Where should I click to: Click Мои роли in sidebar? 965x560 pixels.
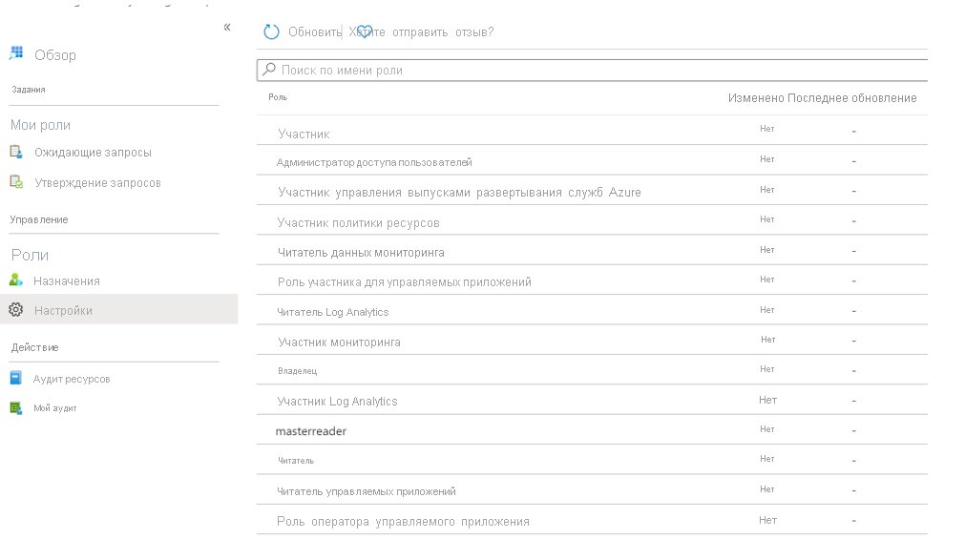[41, 125]
